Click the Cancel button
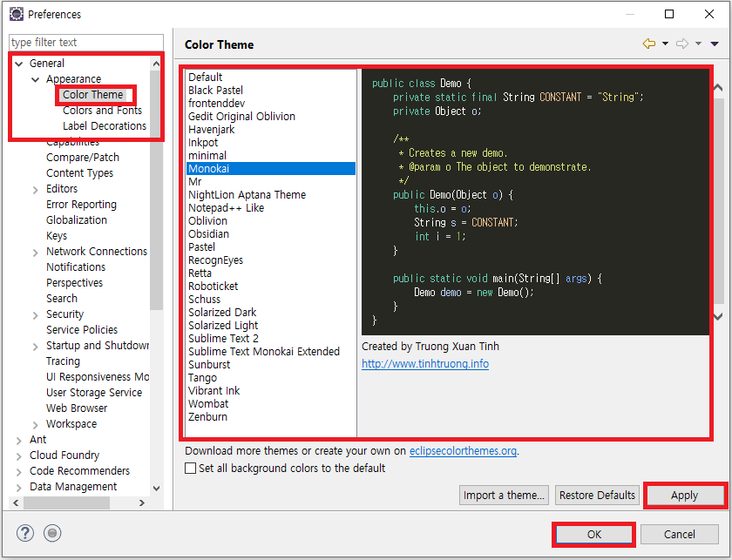 pos(679,535)
